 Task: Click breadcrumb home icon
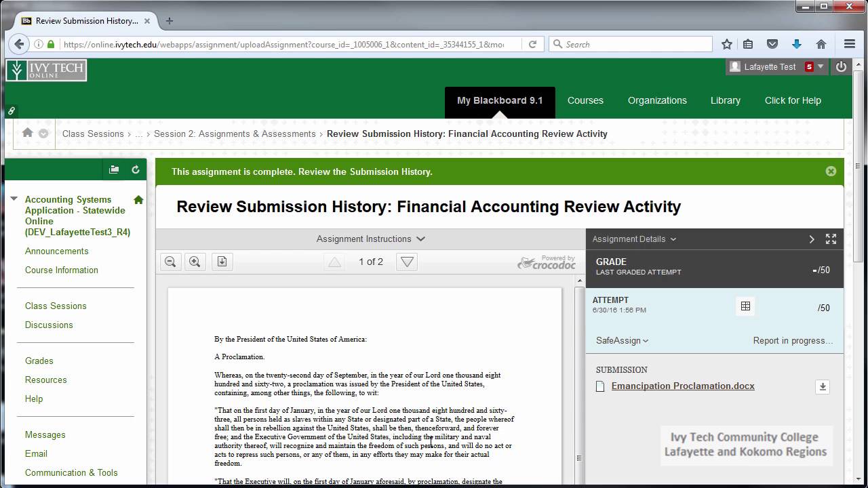pos(28,133)
